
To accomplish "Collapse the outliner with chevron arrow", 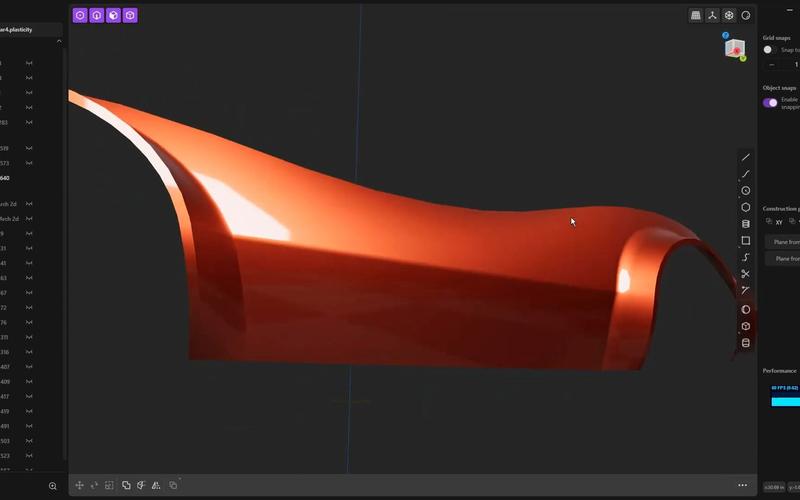I will (59, 41).
